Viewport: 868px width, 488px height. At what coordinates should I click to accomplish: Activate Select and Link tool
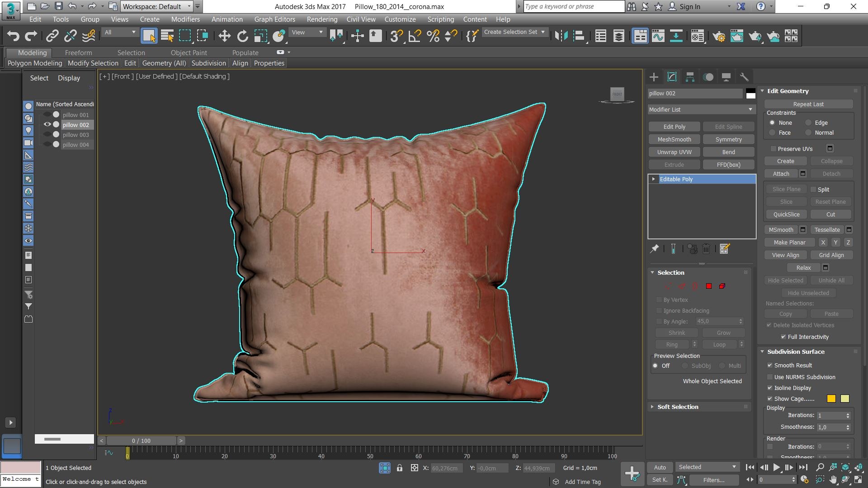pyautogui.click(x=52, y=36)
